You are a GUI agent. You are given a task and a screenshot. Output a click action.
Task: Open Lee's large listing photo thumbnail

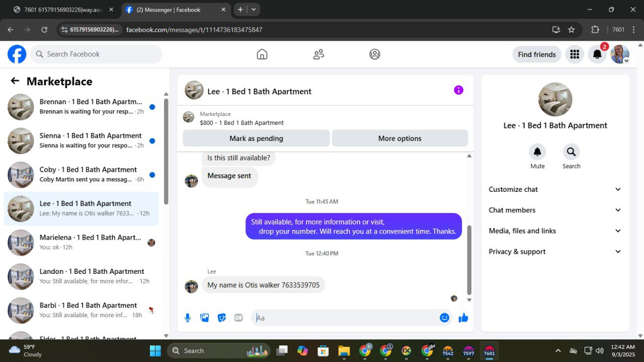555,100
